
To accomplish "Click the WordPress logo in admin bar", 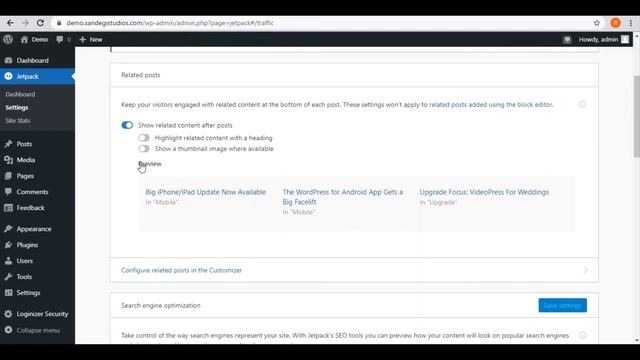I will click(x=8, y=39).
